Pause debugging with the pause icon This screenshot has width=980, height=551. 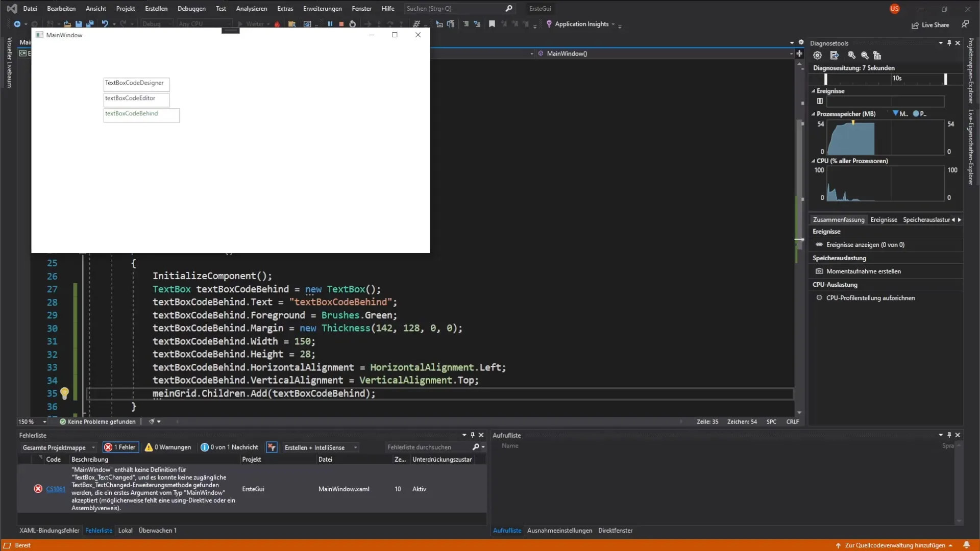click(330, 24)
